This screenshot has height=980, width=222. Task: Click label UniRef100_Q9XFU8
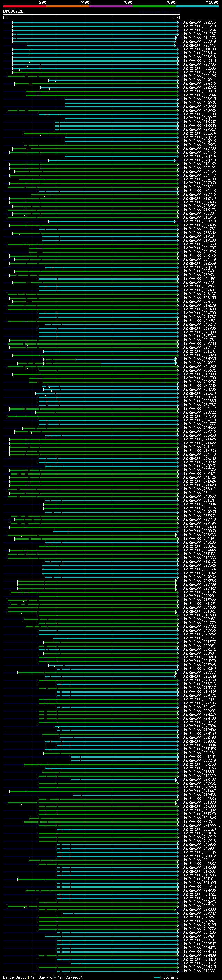[199, 114]
